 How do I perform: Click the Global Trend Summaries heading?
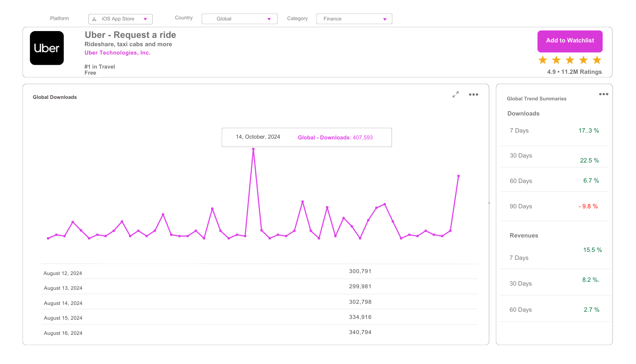click(537, 99)
